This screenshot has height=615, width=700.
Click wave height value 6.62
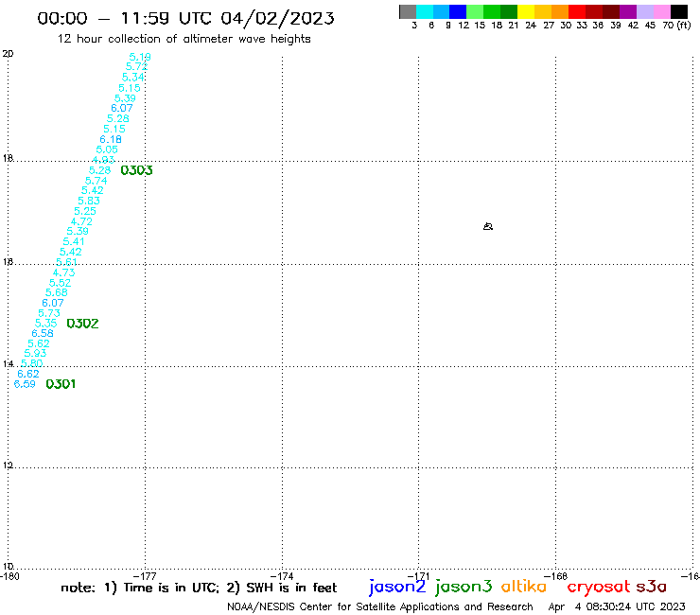28,374
